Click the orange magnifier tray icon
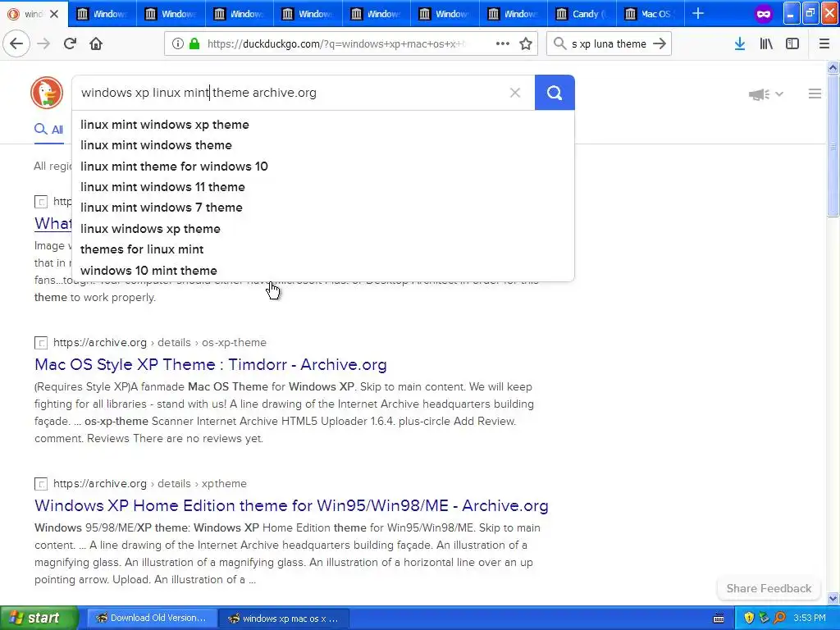The image size is (840, 630). [779, 618]
